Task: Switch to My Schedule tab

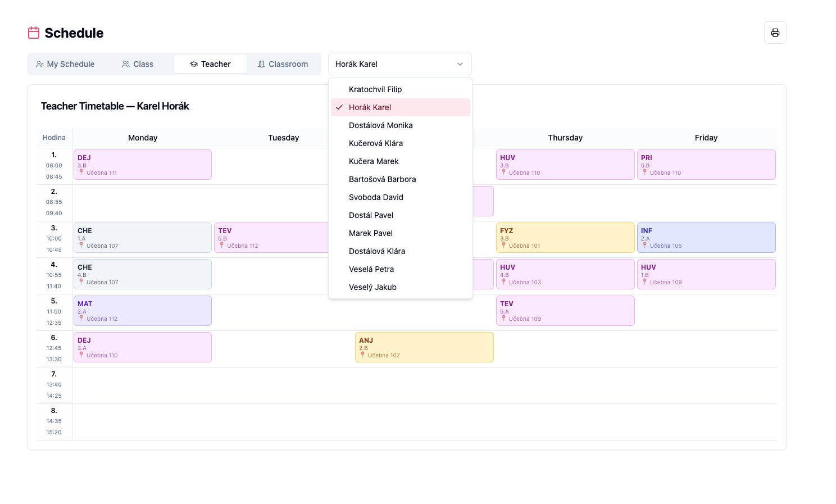Action: pyautogui.click(x=65, y=64)
